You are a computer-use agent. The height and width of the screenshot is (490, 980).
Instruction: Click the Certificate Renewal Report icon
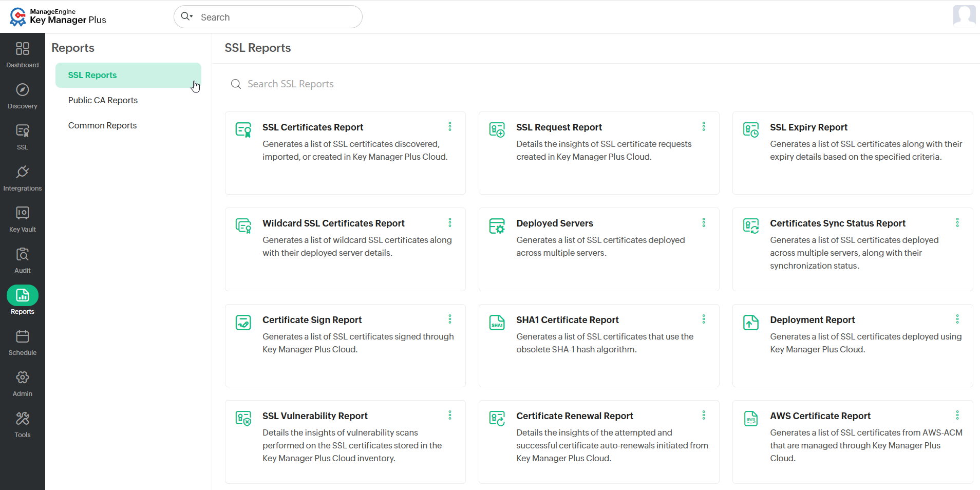click(x=497, y=418)
